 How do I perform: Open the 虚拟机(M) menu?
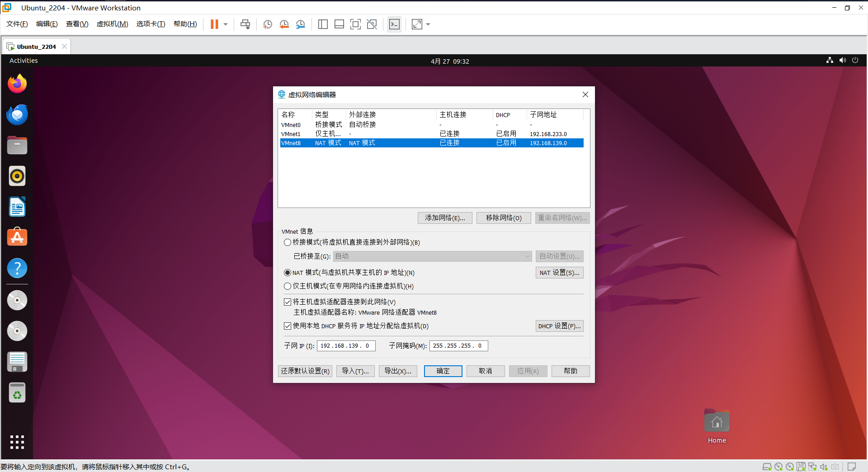[113, 24]
